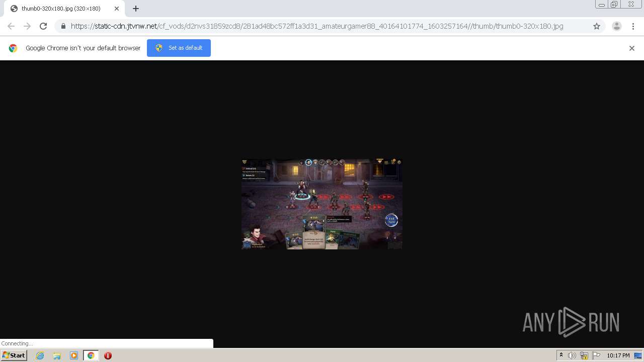Click the padlock site info icon
This screenshot has width=644, height=362.
pyautogui.click(x=63, y=26)
